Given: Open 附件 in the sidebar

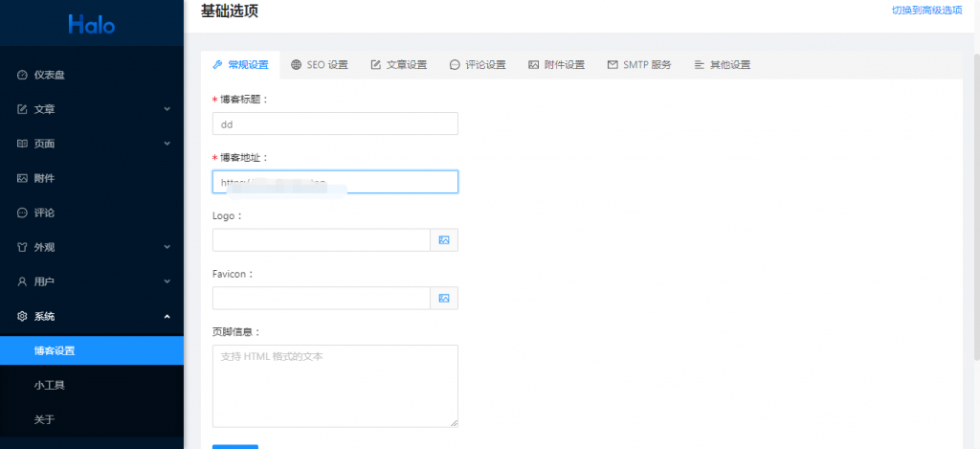Looking at the screenshot, I should [x=92, y=178].
